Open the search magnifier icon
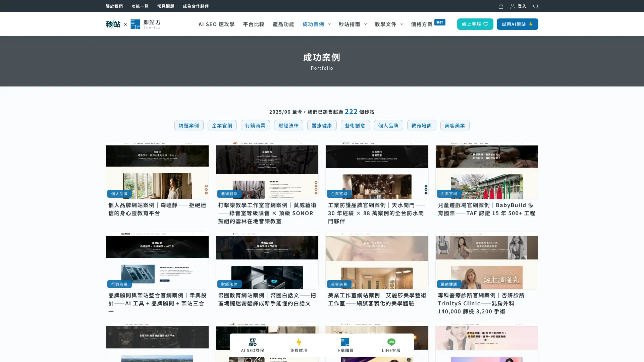Screen dimensions: 644x362 pos(536,6)
